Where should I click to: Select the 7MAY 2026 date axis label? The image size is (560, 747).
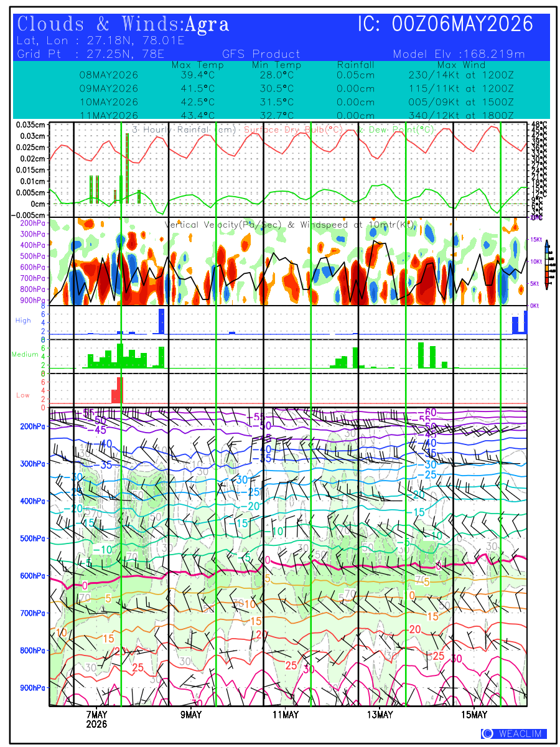click(x=97, y=719)
